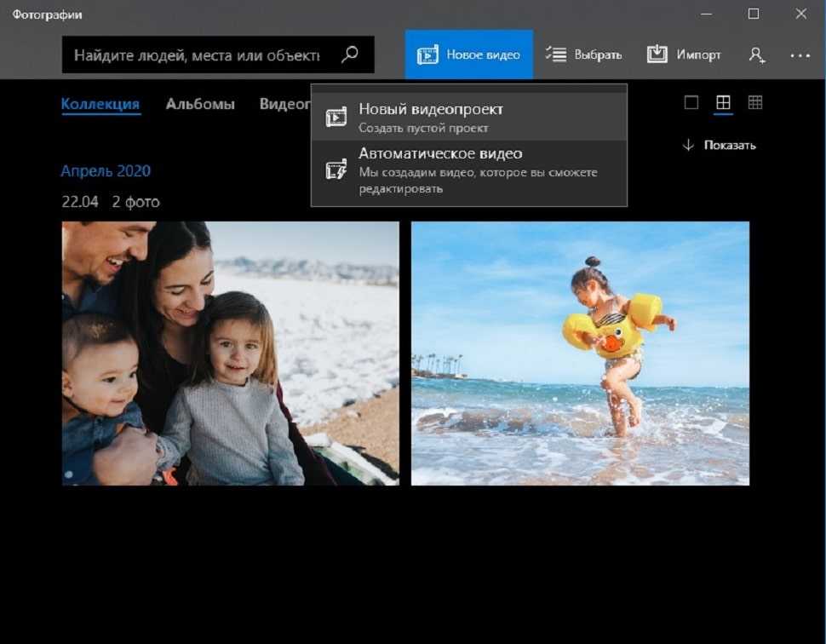
Task: Switch to medium grid view
Action: 723,103
